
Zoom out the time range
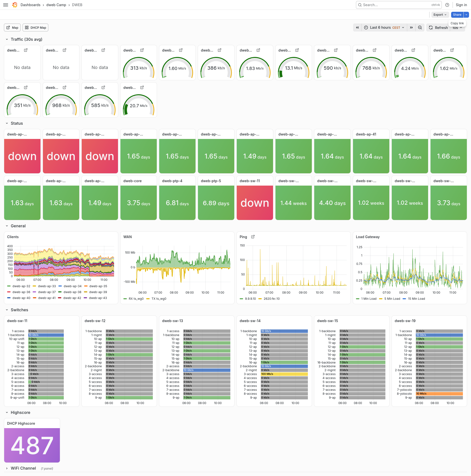click(x=420, y=27)
